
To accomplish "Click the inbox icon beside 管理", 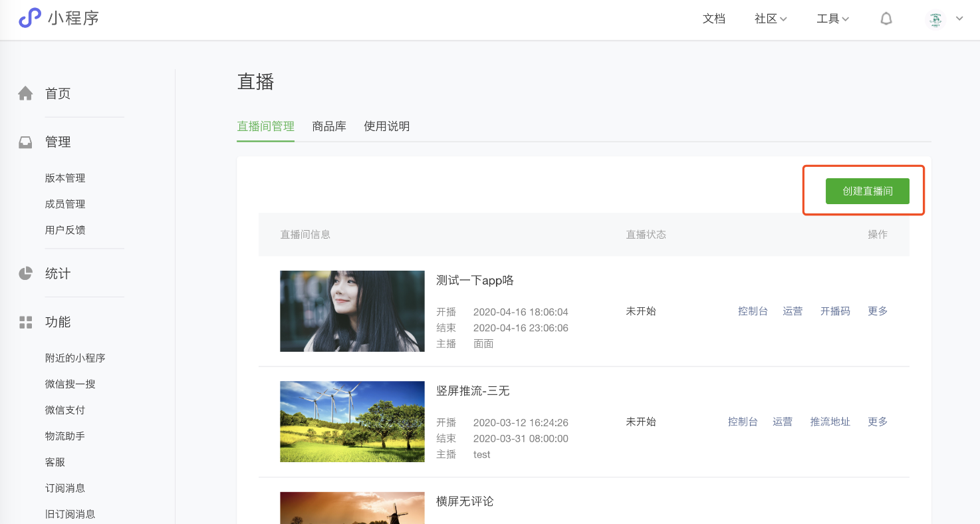I will [x=25, y=142].
